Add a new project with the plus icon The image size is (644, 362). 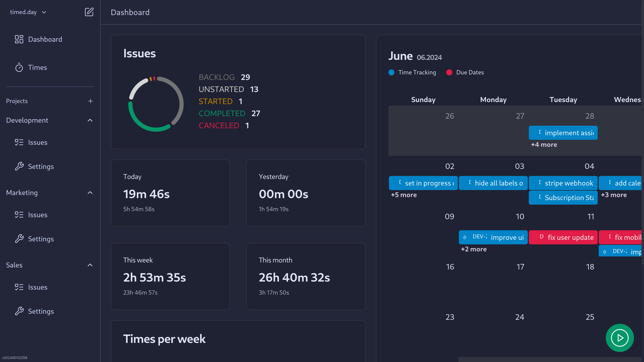click(91, 101)
